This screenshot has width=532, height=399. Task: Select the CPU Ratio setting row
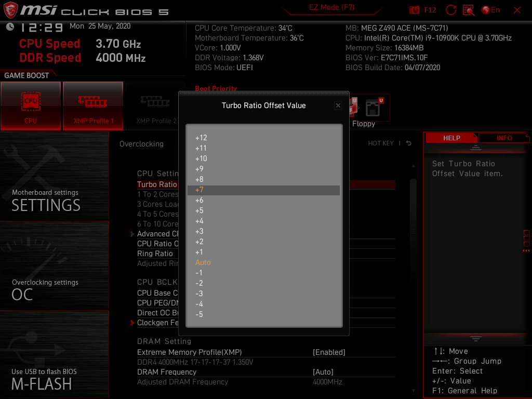266,244
